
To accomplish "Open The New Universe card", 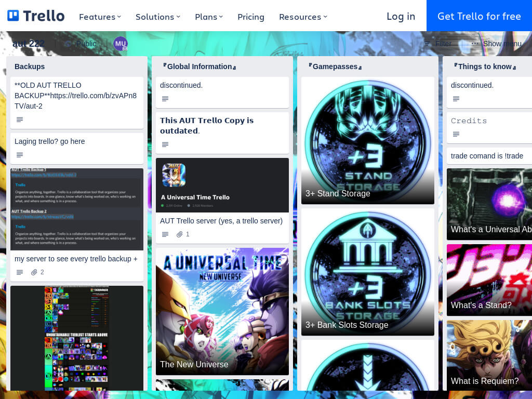I will pos(222,312).
